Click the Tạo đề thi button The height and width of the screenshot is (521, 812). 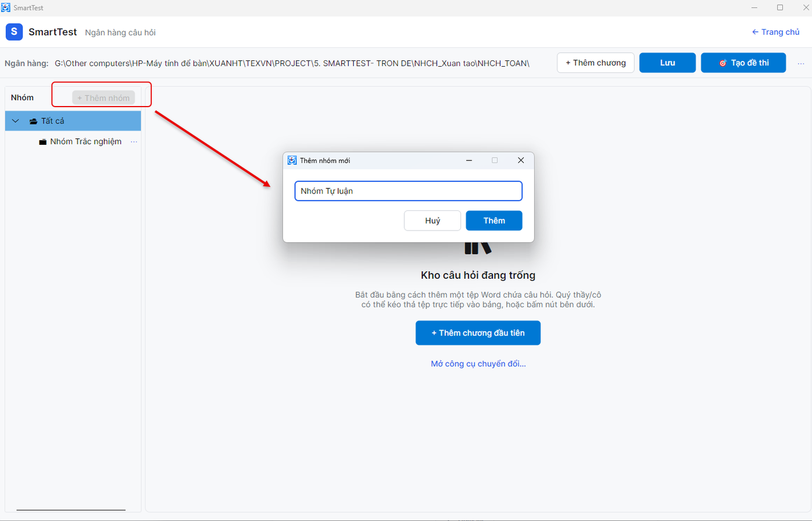pyautogui.click(x=744, y=63)
